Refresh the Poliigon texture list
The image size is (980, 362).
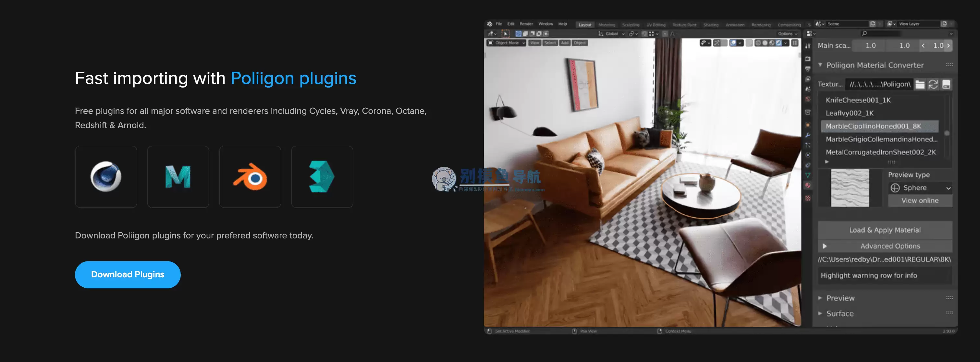coord(933,84)
